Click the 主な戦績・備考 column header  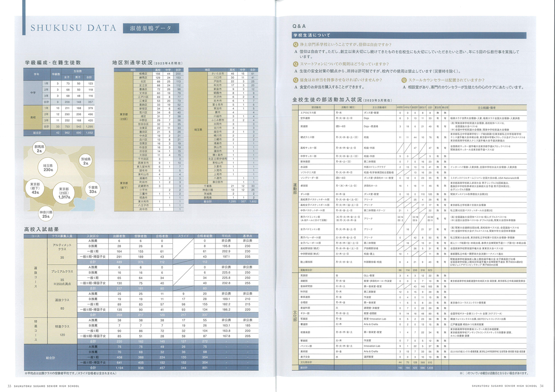pos(488,107)
